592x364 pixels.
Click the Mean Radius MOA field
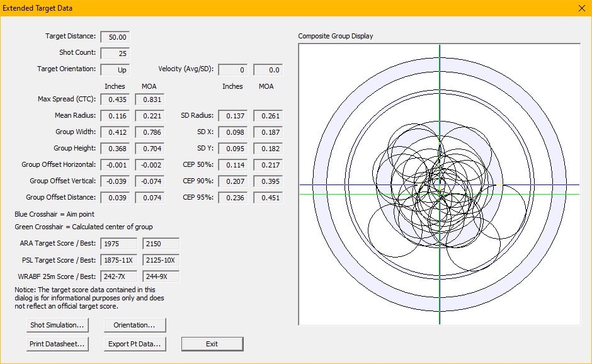(149, 116)
